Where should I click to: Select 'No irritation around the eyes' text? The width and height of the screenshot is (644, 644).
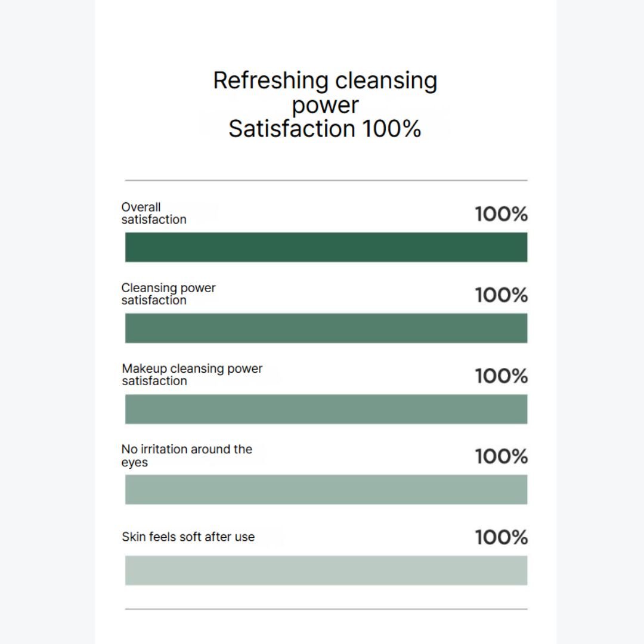pyautogui.click(x=187, y=456)
